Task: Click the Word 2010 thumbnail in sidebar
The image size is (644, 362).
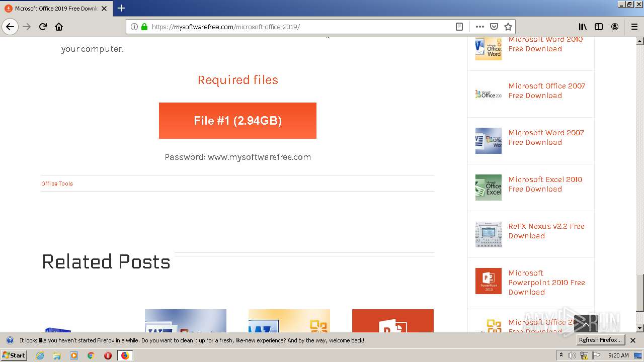Action: tap(489, 48)
